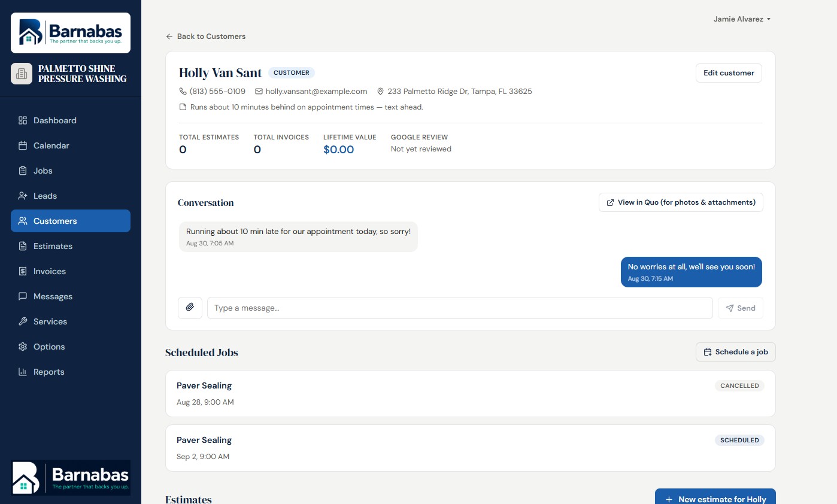Open the Reports section label
Viewport: 837px width, 504px height.
[48, 372]
